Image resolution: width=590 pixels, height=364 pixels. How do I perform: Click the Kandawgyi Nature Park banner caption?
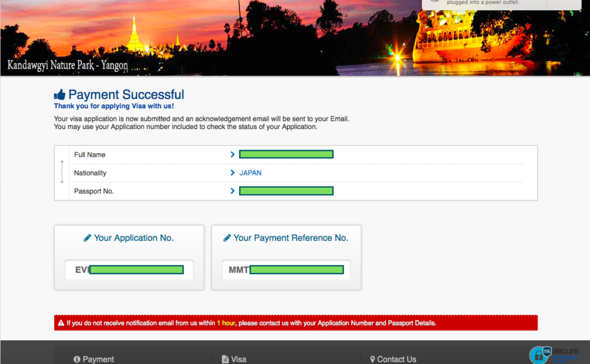pos(67,65)
